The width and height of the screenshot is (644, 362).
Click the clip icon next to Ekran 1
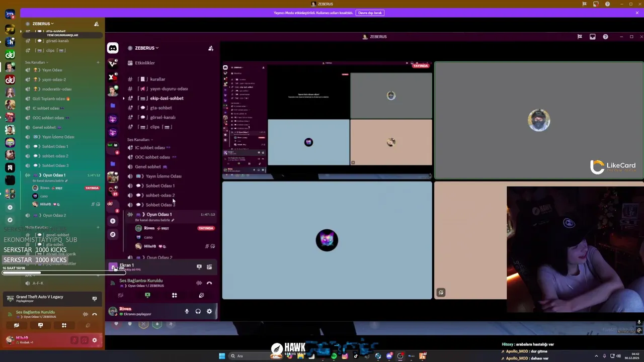coord(209,267)
